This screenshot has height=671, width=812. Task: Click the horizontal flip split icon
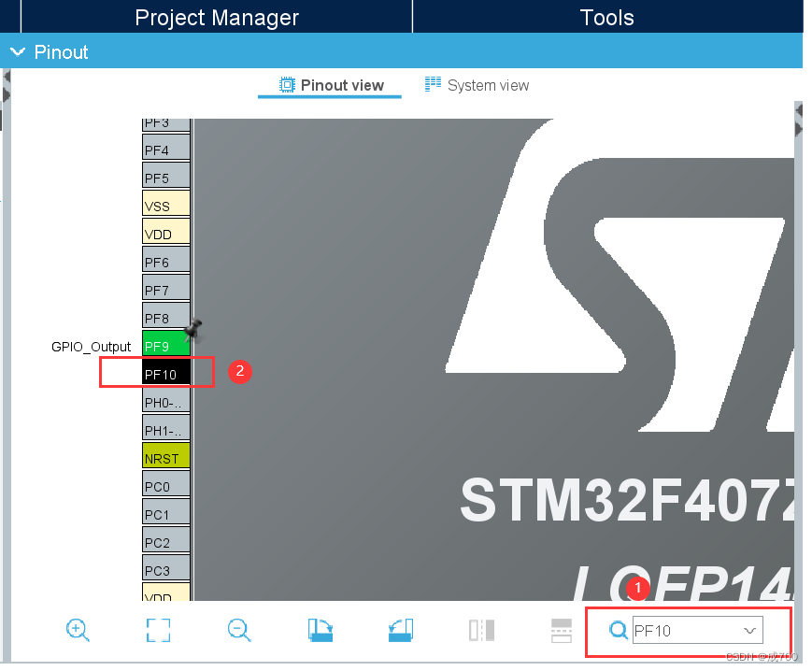tap(562, 630)
